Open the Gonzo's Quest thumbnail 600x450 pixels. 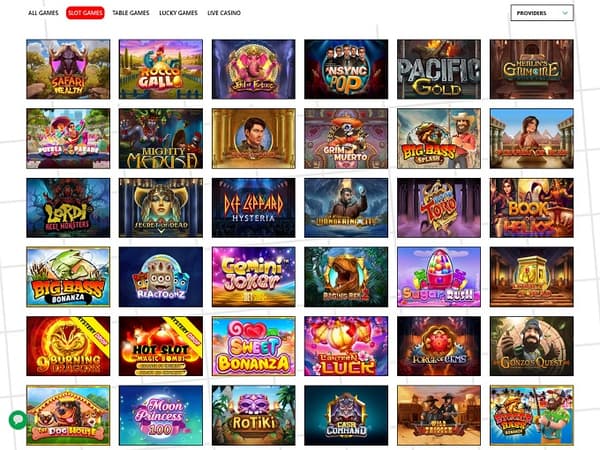coord(532,346)
